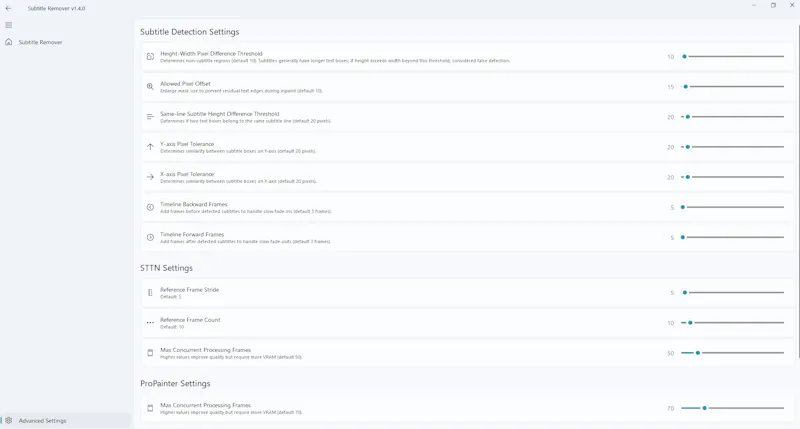Click the Reference Frame Count label
This screenshot has height=429, width=800.
[190, 320]
